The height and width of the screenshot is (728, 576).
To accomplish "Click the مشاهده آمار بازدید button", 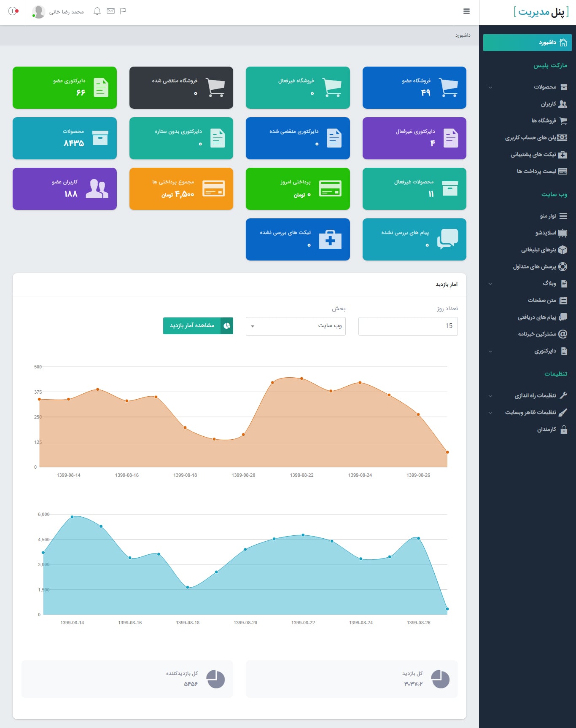I will pos(198,325).
